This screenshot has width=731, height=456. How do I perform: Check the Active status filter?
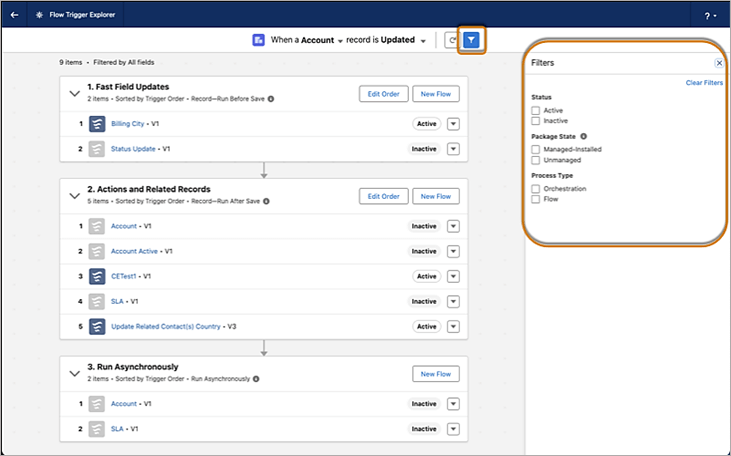[536, 109]
